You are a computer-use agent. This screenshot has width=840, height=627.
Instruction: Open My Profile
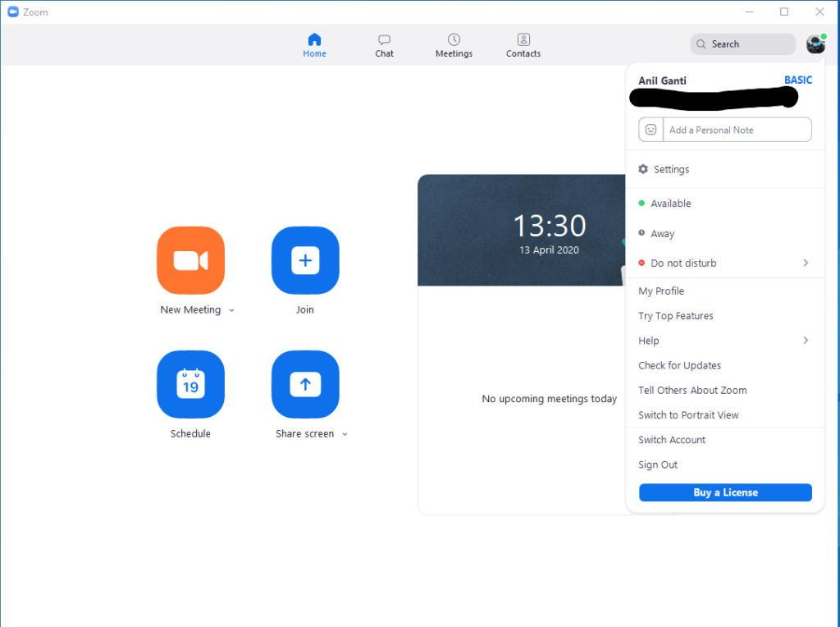coord(725,291)
